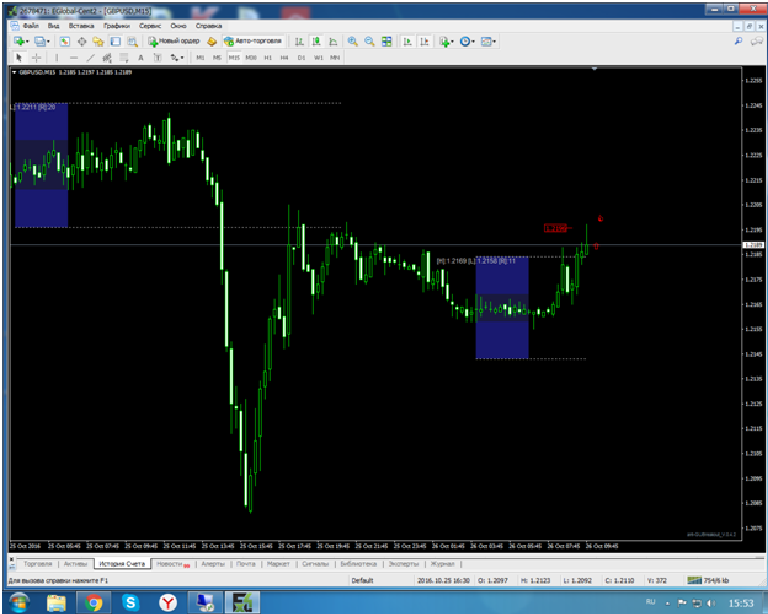The image size is (768, 614).
Task: Click the Zoom Out magnifier icon
Action: (x=369, y=42)
